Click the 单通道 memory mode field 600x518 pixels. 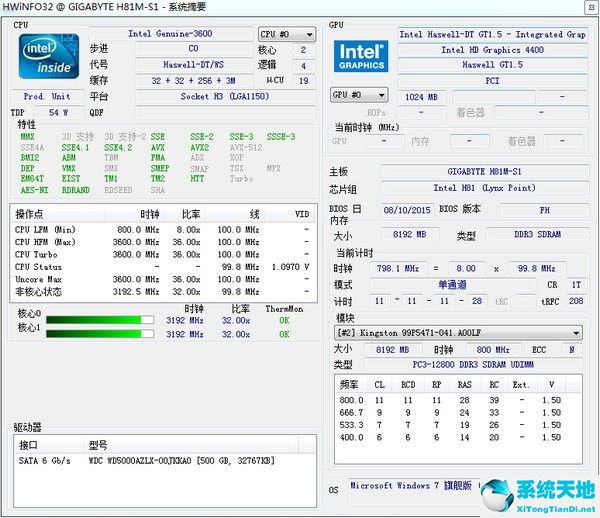452,284
